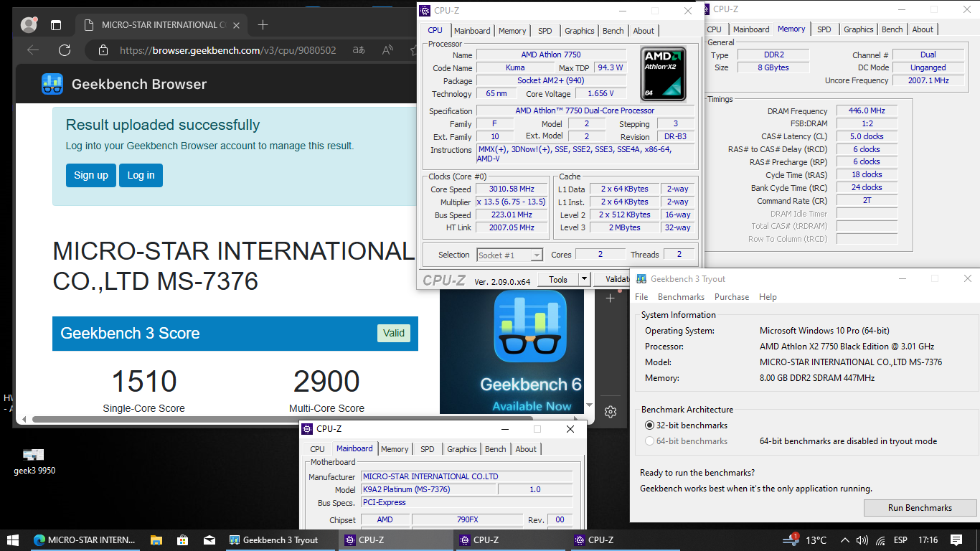
Task: Open Geekbench File menu
Action: [641, 297]
